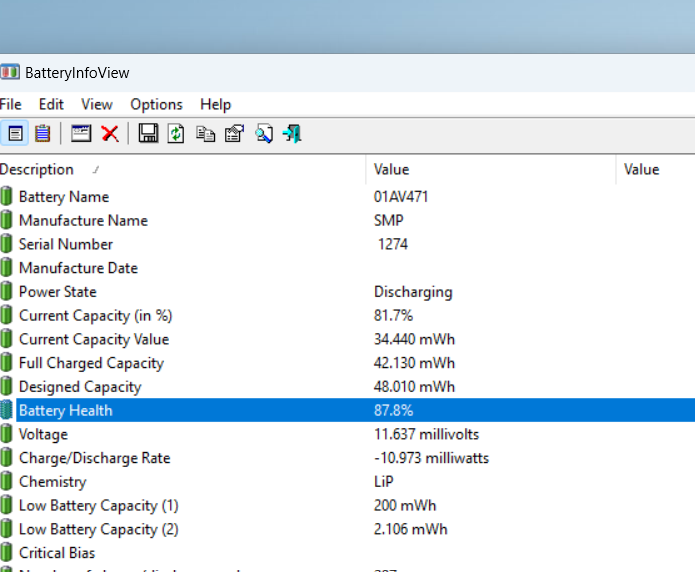Click the green Refresh icon

pos(176,133)
